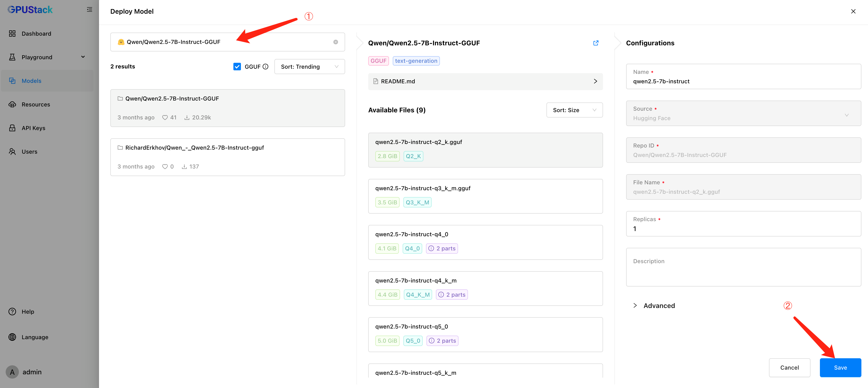This screenshot has width=868, height=388.
Task: Click the GPUStack logo
Action: click(x=30, y=10)
